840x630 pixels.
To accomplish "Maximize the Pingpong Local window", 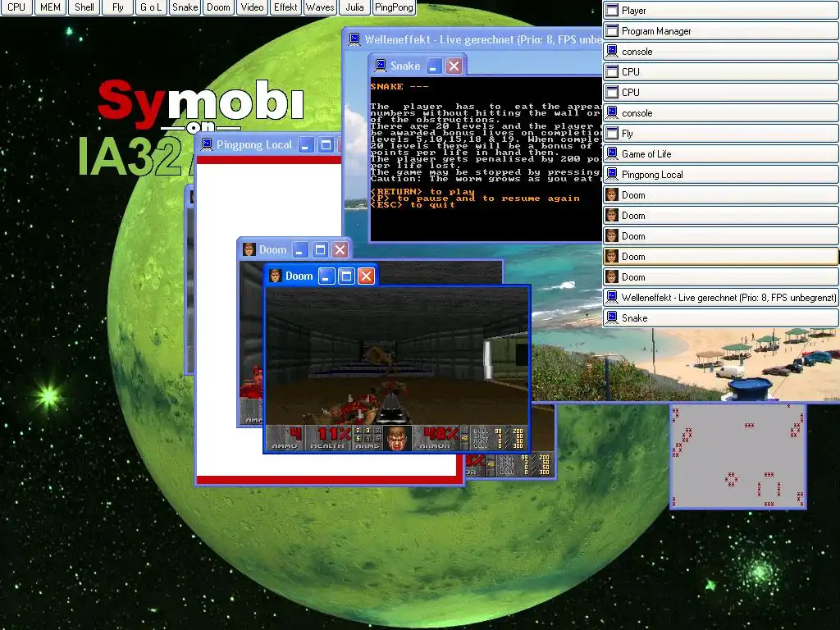I will click(x=326, y=144).
